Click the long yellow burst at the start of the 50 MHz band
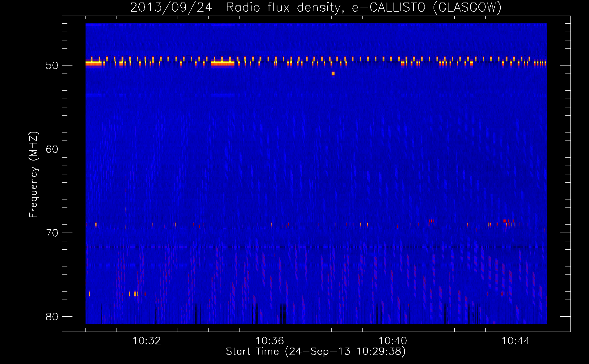 tap(94, 63)
